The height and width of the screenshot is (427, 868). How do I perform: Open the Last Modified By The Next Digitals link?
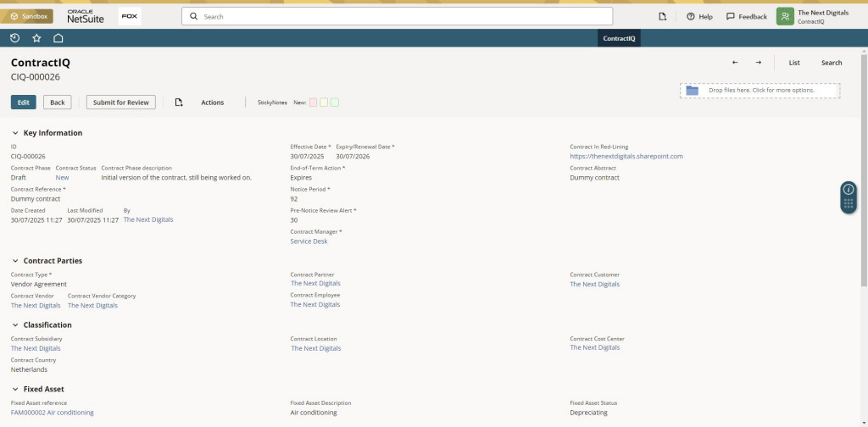pyautogui.click(x=148, y=219)
